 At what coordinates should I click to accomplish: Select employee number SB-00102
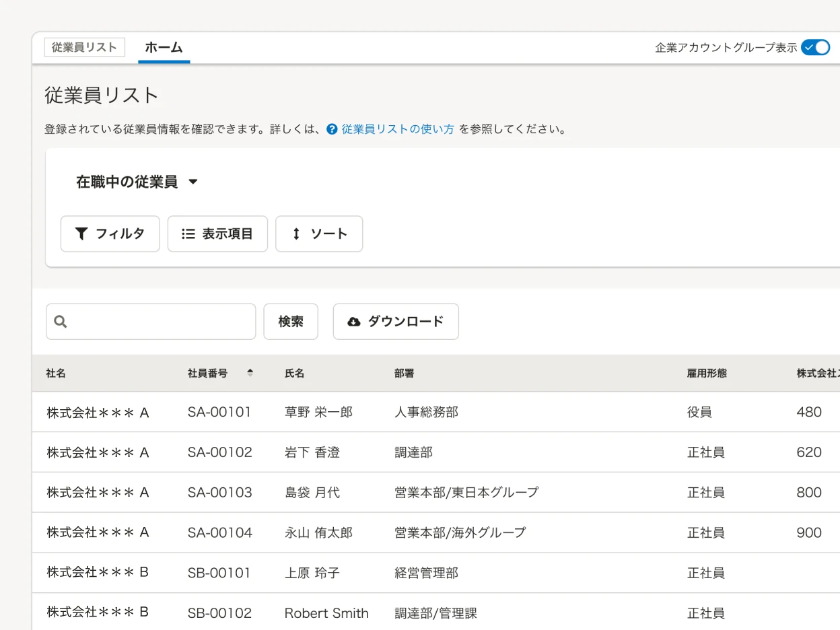220,613
